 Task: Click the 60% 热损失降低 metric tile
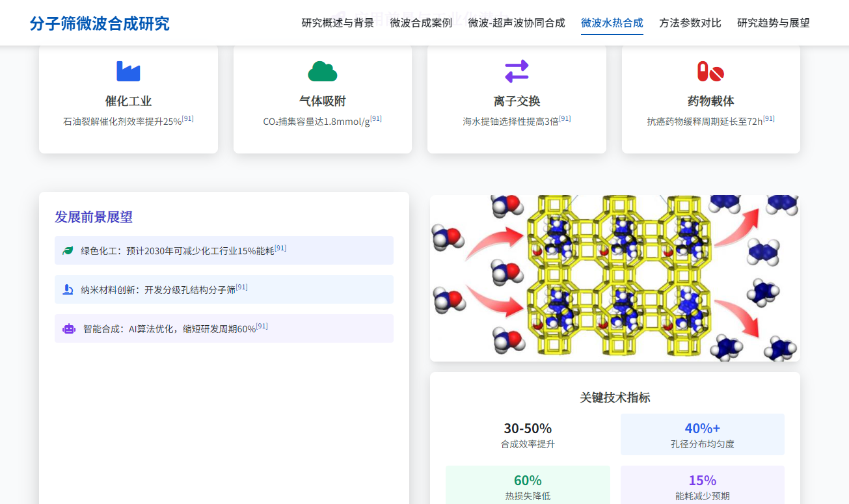tap(528, 486)
